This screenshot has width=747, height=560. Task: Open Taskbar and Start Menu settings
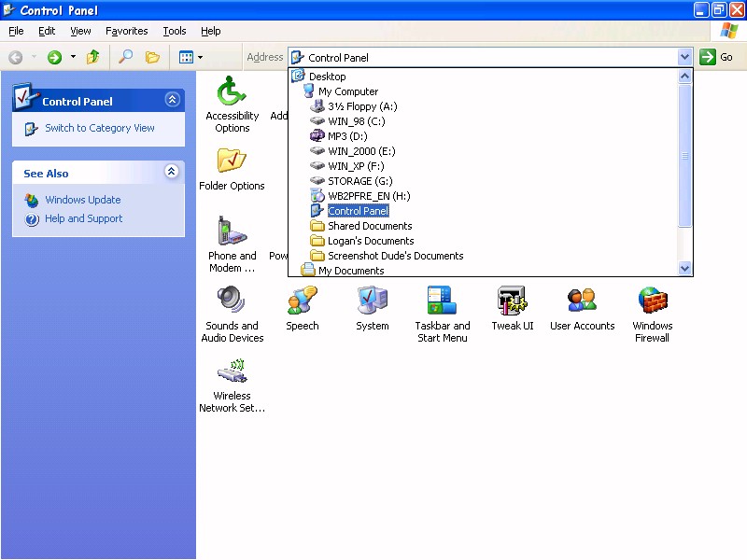pyautogui.click(x=442, y=315)
